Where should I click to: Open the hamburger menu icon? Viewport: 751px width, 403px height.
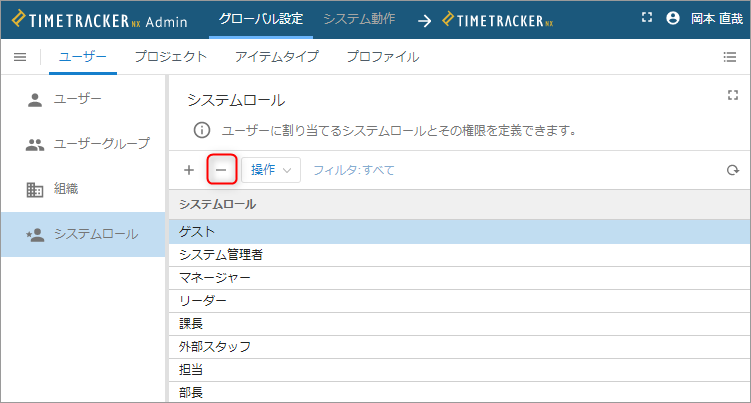pos(20,57)
